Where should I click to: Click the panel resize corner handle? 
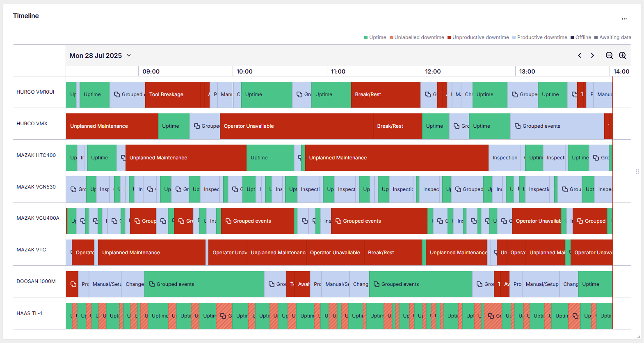coord(639,337)
